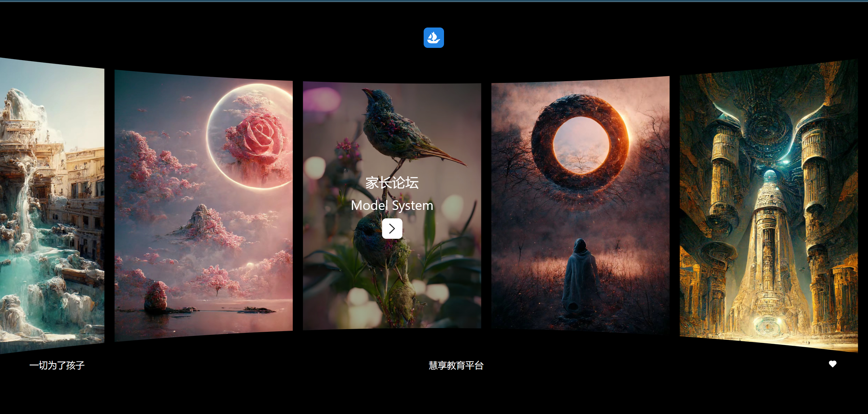Click the blue sailboat logo icon

click(433, 38)
